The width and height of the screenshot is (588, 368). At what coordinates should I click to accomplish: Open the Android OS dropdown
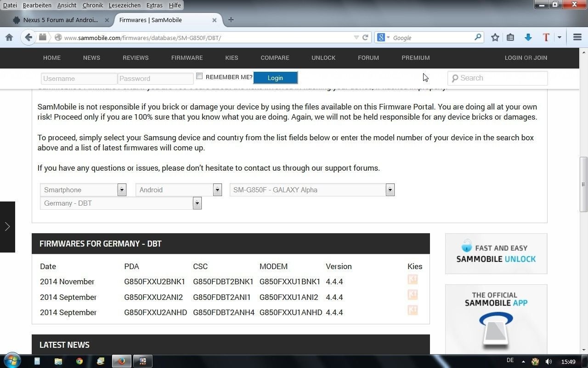coord(179,190)
